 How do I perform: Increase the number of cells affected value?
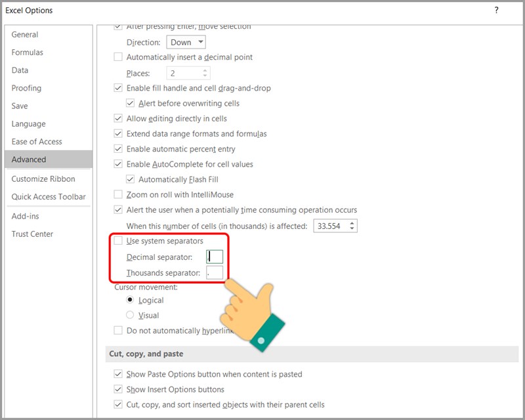click(x=353, y=222)
